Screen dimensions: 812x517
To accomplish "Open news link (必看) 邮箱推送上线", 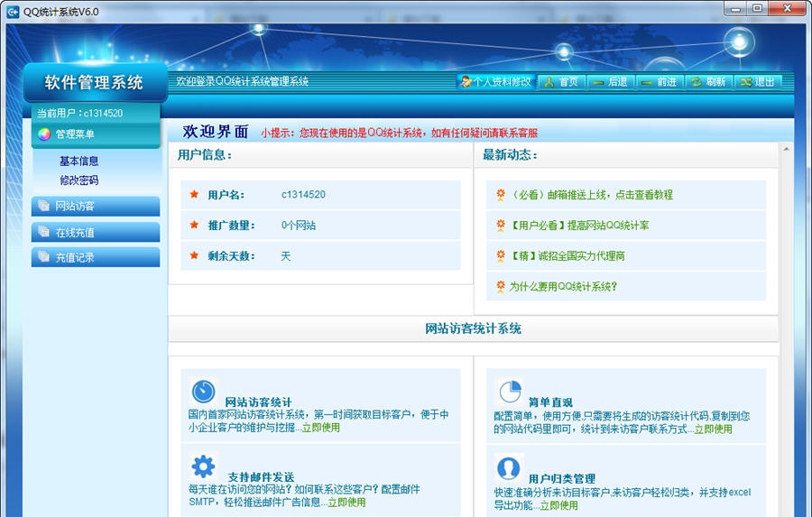I will 592,195.
